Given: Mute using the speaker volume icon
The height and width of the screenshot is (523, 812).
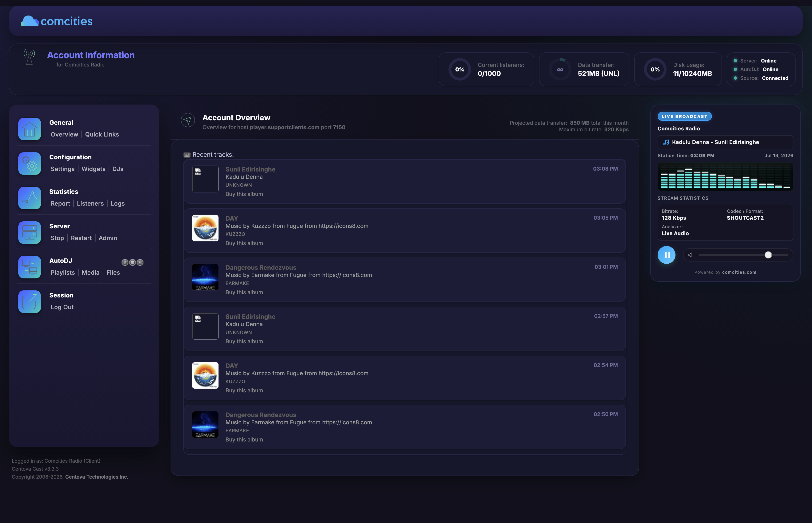Looking at the screenshot, I should [x=690, y=255].
